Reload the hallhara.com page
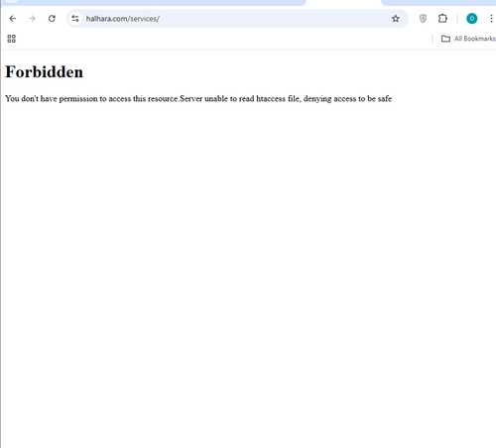Image resolution: width=496 pixels, height=448 pixels. pyautogui.click(x=52, y=19)
